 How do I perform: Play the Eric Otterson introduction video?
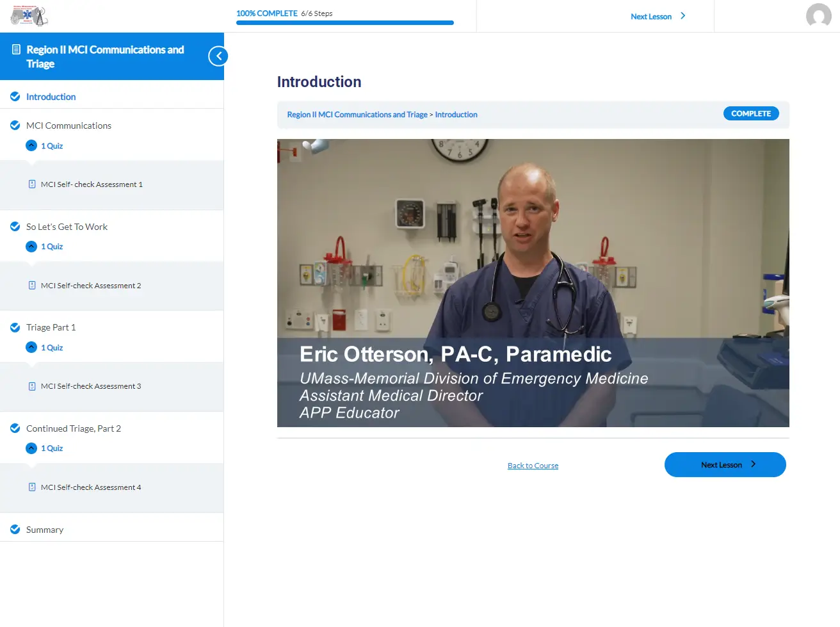point(533,283)
